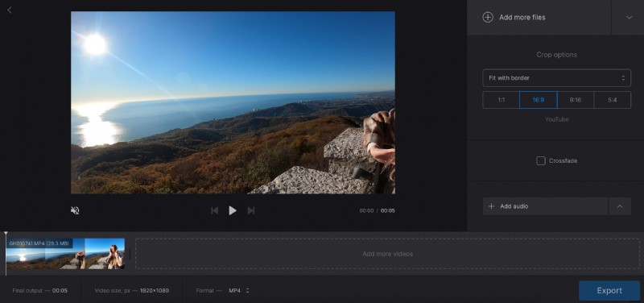This screenshot has height=303, width=644.
Task: Export the video
Action: coord(609,291)
